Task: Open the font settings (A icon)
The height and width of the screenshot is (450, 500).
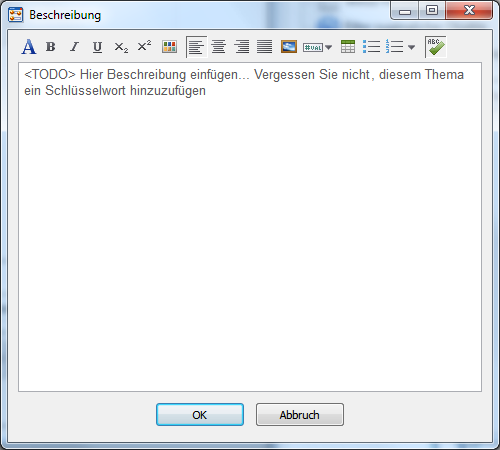Action: (29, 47)
